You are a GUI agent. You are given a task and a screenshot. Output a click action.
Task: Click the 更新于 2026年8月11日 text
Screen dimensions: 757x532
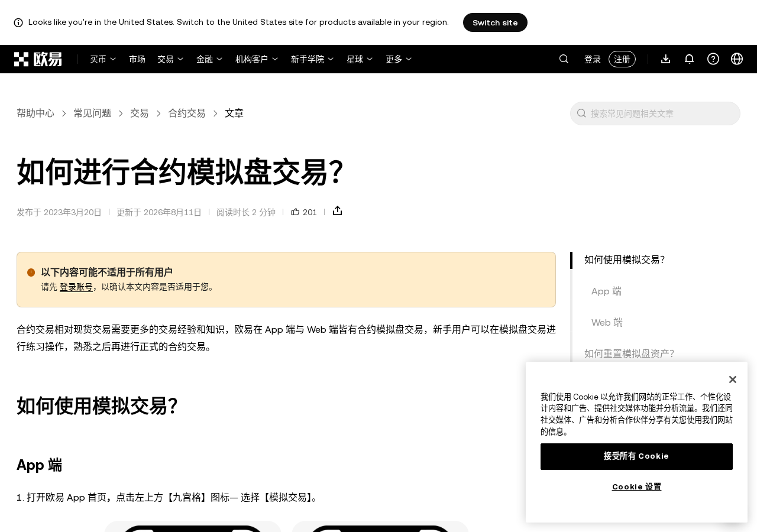tap(159, 212)
